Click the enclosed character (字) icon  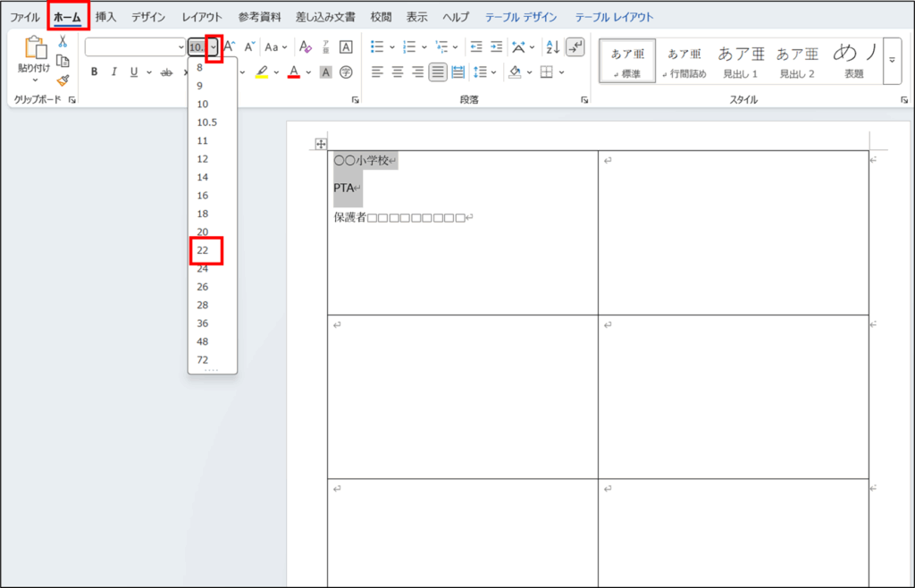[x=346, y=72]
